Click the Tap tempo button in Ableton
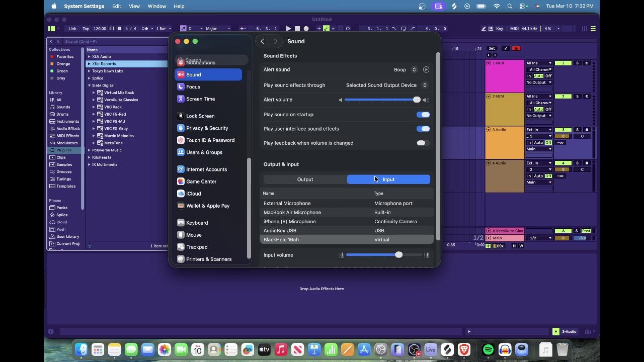644x362 pixels. point(86,29)
